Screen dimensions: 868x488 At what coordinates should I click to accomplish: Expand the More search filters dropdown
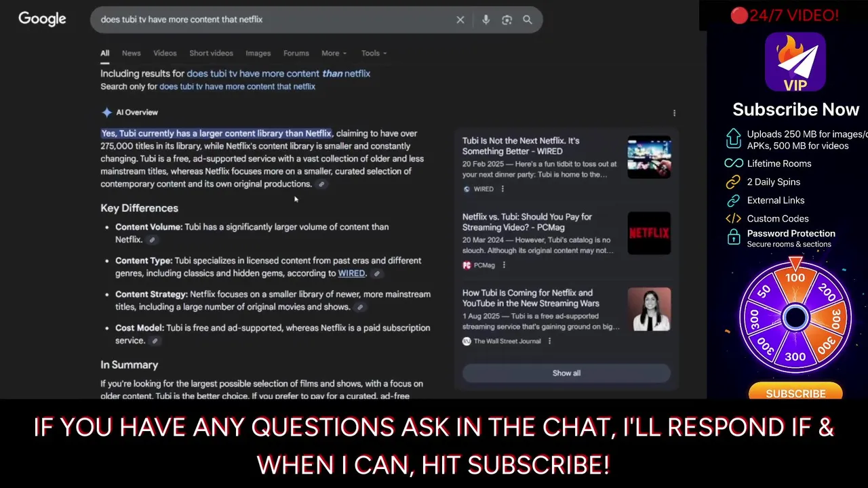coord(334,53)
